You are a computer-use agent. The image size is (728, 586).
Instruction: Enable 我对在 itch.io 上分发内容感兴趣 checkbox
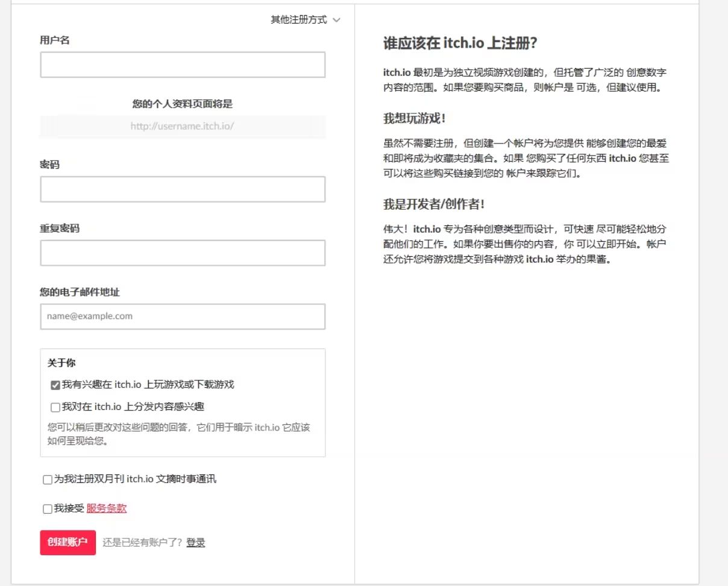pos(55,407)
